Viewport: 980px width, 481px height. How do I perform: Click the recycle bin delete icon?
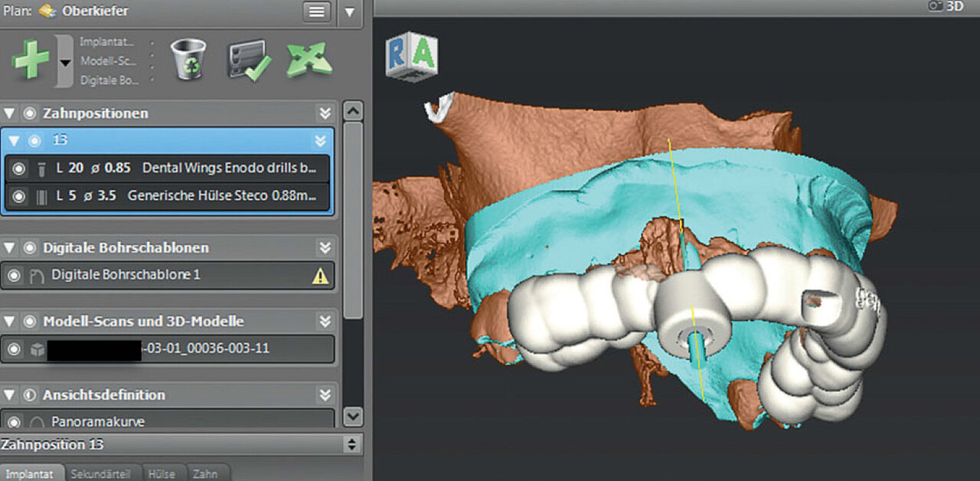click(x=188, y=59)
